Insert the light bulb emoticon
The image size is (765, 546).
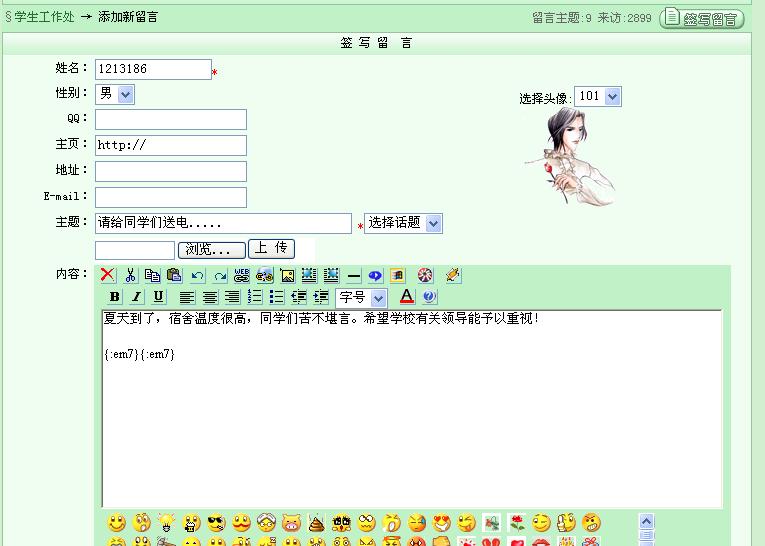pos(166,523)
